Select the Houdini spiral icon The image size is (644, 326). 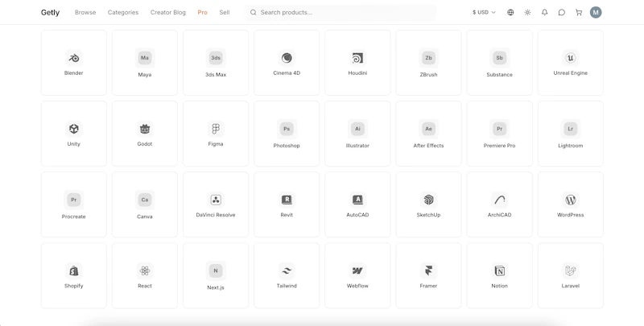pos(357,58)
